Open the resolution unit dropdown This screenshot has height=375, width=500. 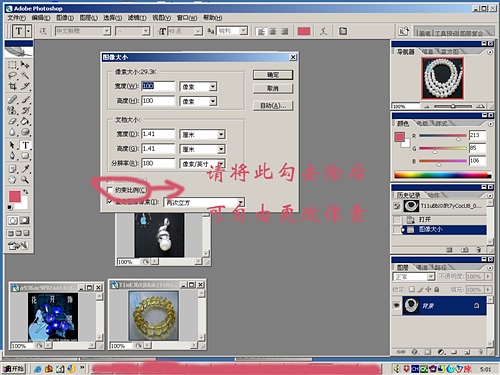coord(202,164)
